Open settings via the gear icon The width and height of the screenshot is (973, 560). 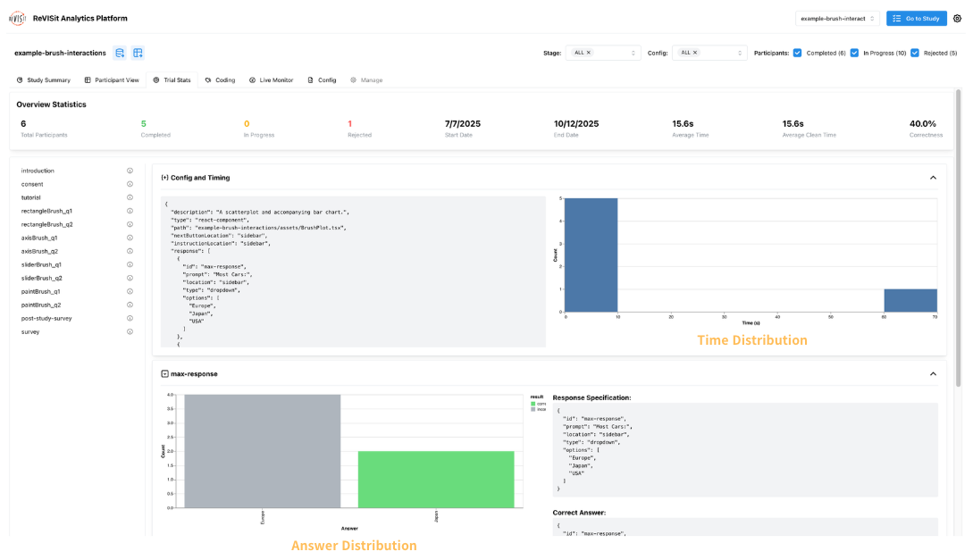[x=957, y=18]
